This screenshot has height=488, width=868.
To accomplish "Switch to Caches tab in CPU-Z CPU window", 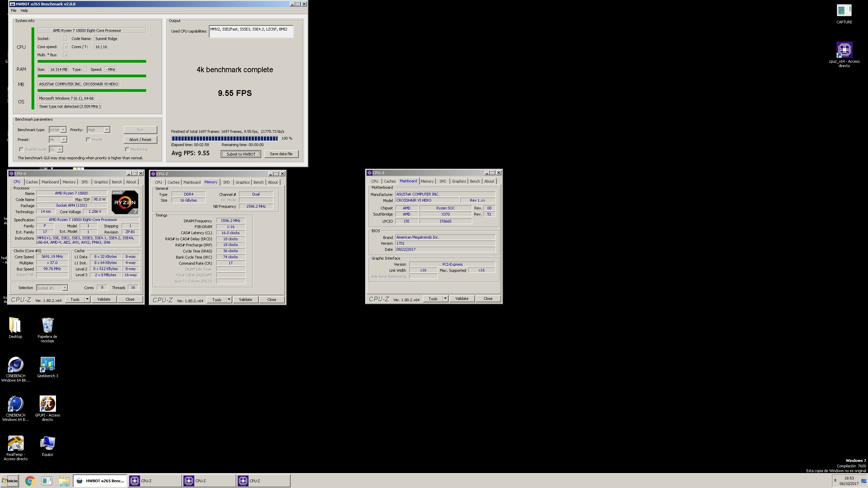I will pyautogui.click(x=32, y=182).
